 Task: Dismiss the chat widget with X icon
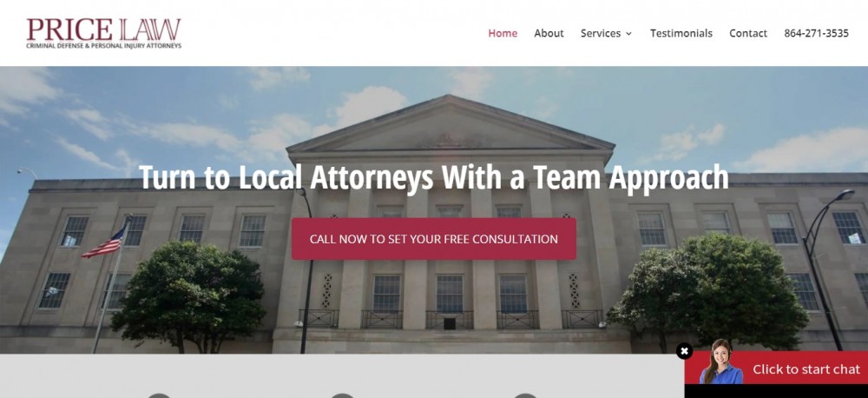coord(684,351)
